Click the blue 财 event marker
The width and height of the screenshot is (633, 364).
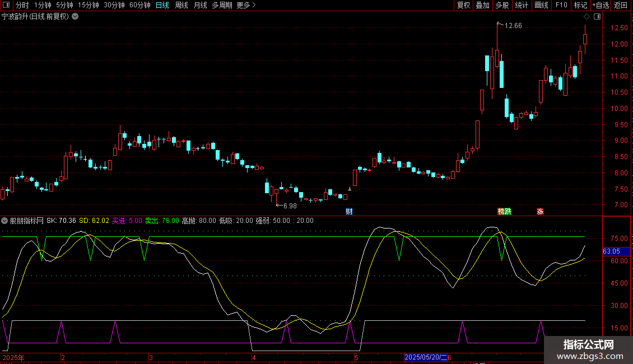(x=349, y=212)
